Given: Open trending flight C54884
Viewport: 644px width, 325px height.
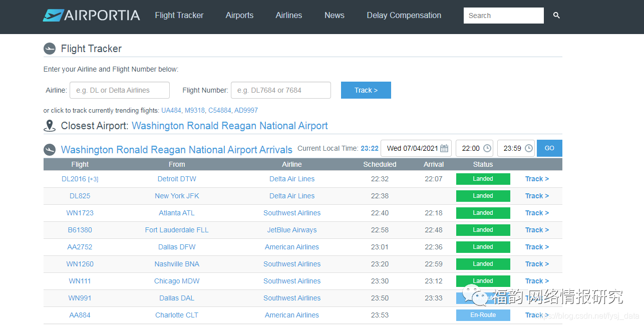Looking at the screenshot, I should click(220, 110).
